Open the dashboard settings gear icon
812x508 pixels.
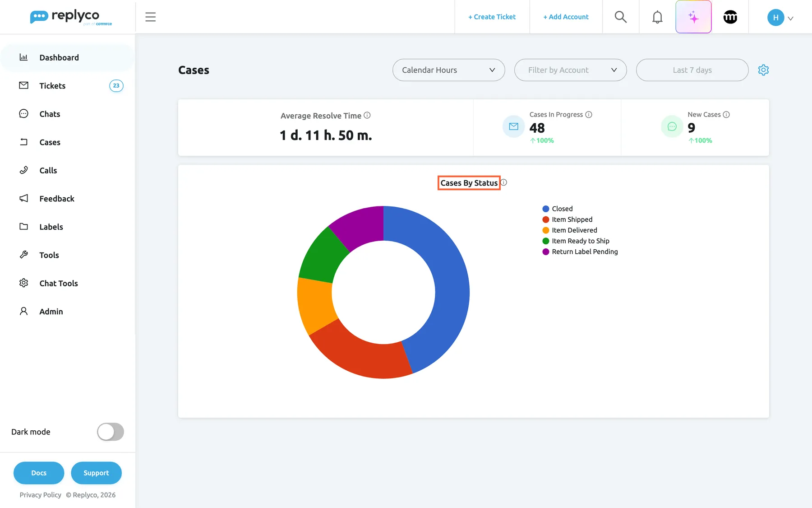763,70
